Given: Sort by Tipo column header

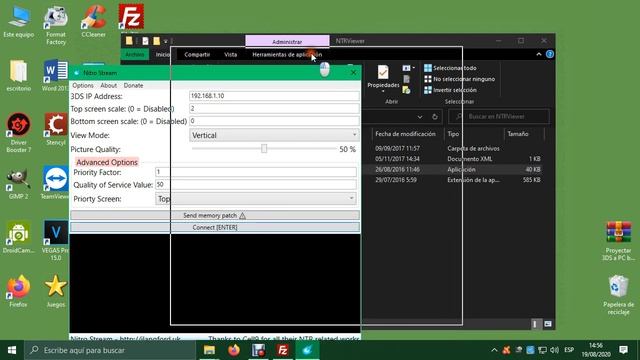Looking at the screenshot, I should 453,134.
